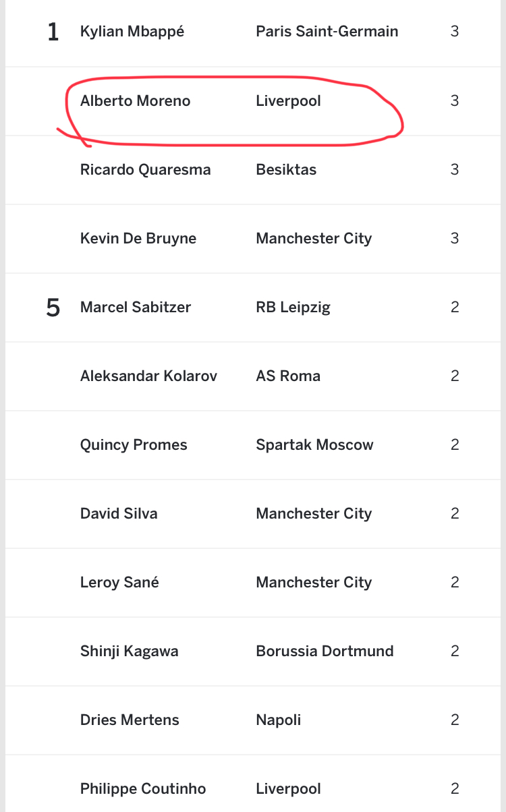Click Aleksandar Kolarov's name
This screenshot has height=812, width=506.
coord(148,376)
